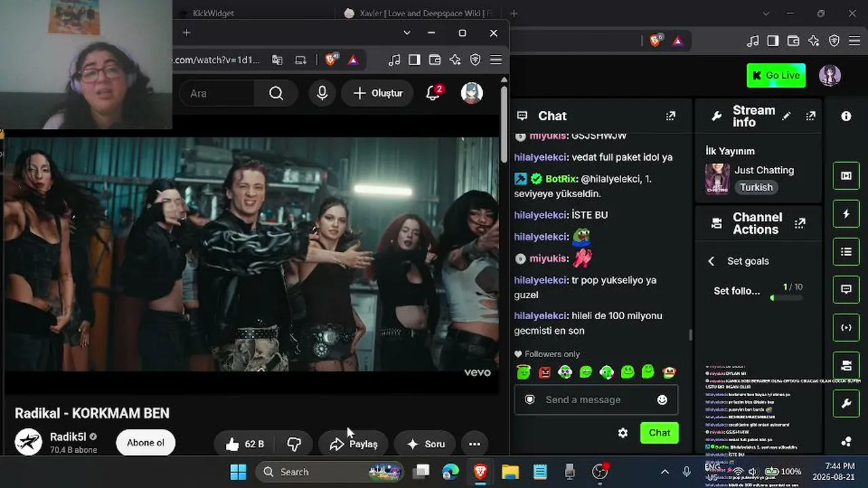This screenshot has width=868, height=488.
Task: Open Brave Wallet in YouTube window
Action: (x=435, y=60)
